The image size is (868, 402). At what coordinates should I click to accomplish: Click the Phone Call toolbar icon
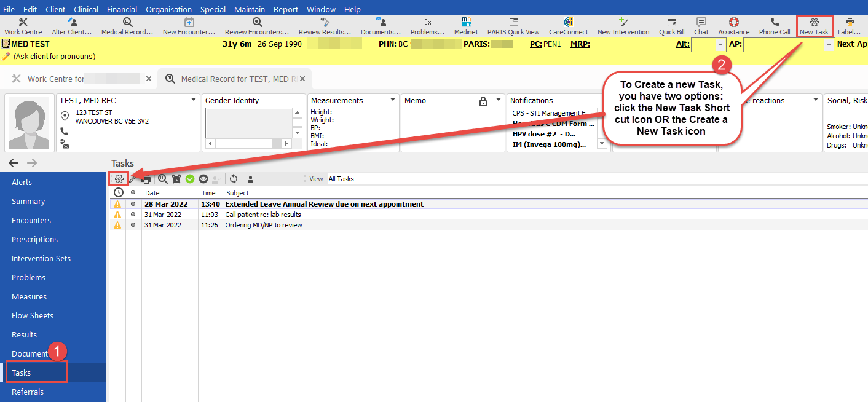pyautogui.click(x=774, y=26)
